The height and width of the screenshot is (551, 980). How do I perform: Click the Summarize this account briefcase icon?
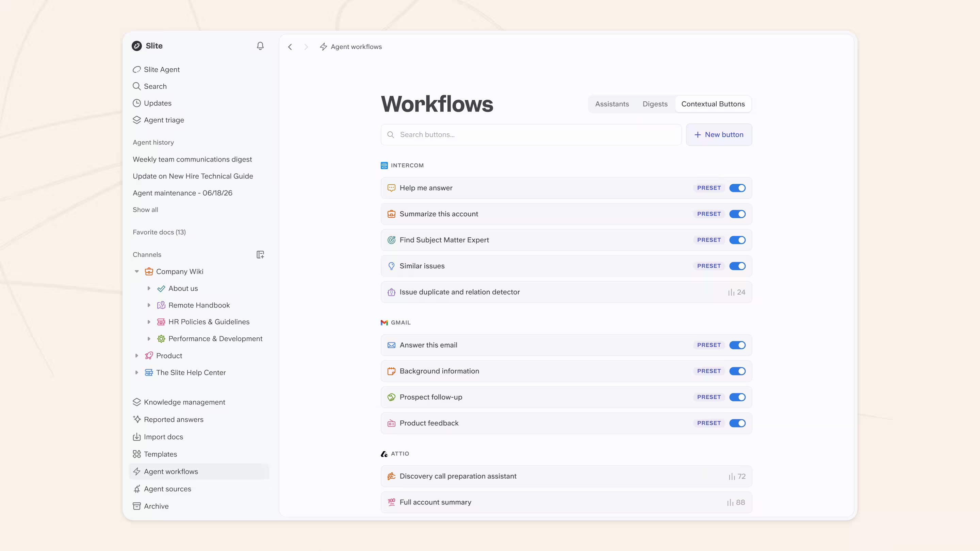[391, 214]
